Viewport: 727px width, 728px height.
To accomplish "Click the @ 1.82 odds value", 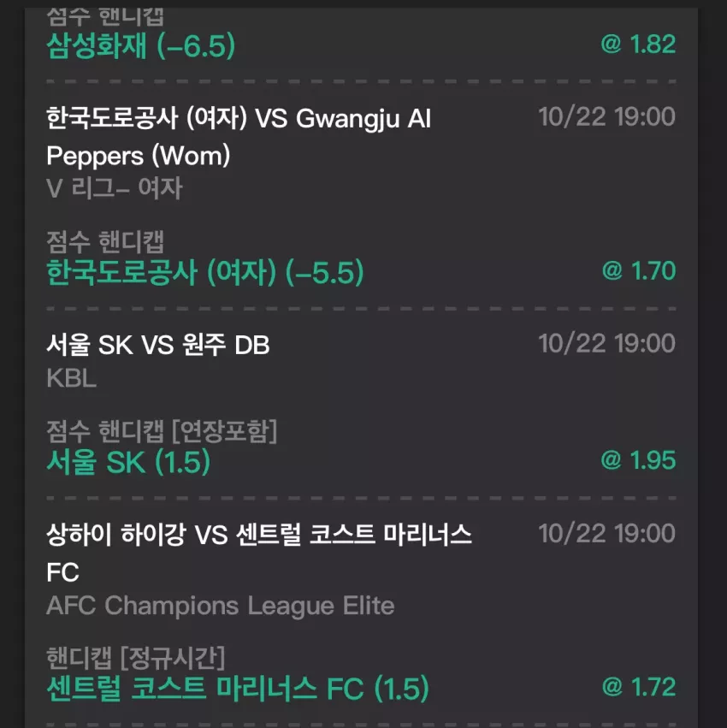I will pos(638,44).
